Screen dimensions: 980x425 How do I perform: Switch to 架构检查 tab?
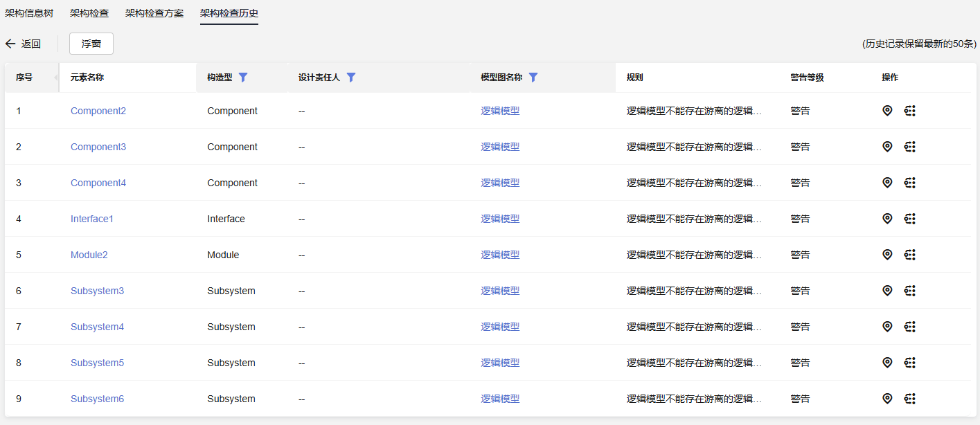point(89,13)
